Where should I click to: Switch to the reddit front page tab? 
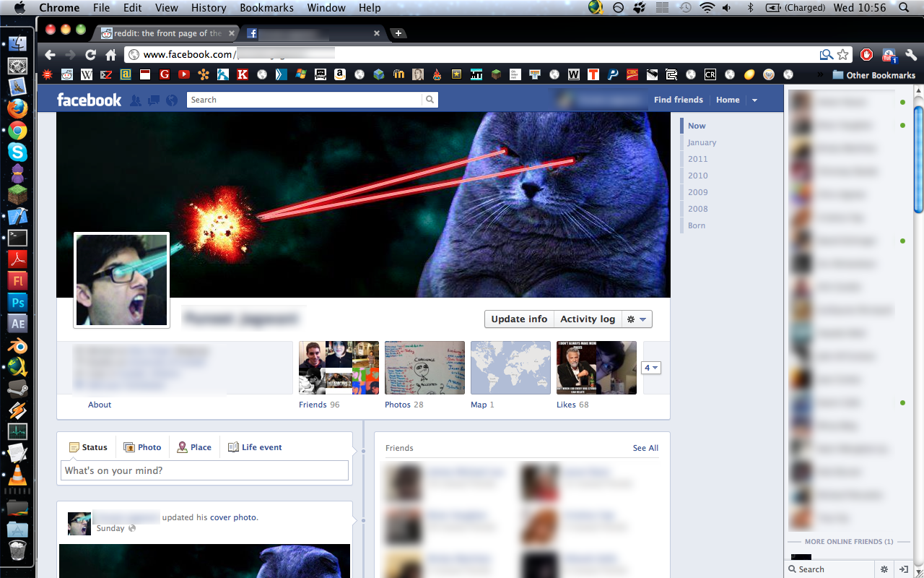point(167,33)
